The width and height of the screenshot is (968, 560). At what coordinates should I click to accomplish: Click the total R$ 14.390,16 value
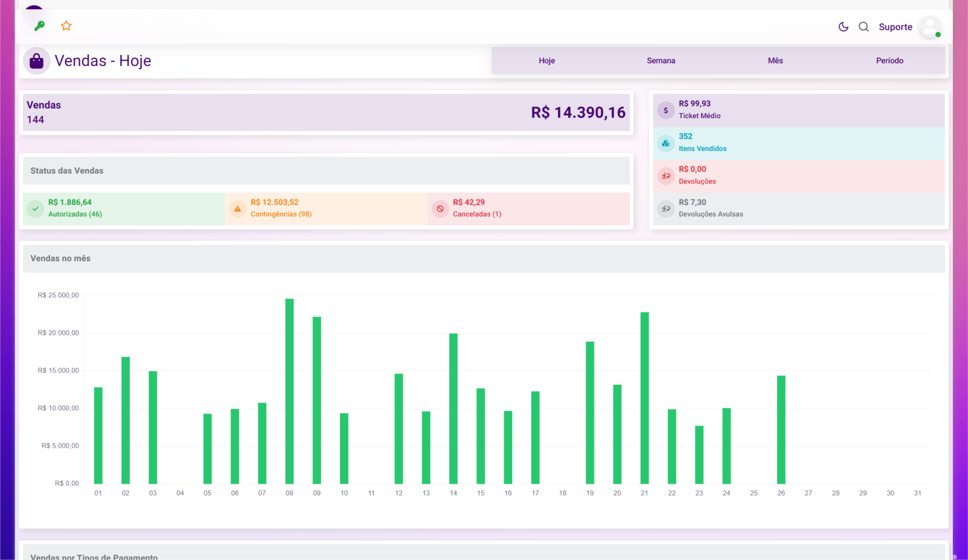pos(578,112)
